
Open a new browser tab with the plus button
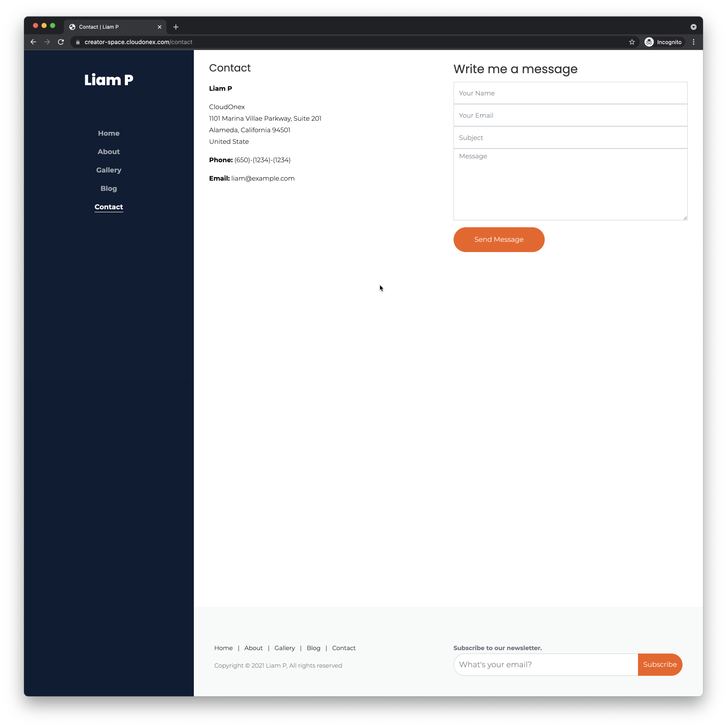(175, 27)
